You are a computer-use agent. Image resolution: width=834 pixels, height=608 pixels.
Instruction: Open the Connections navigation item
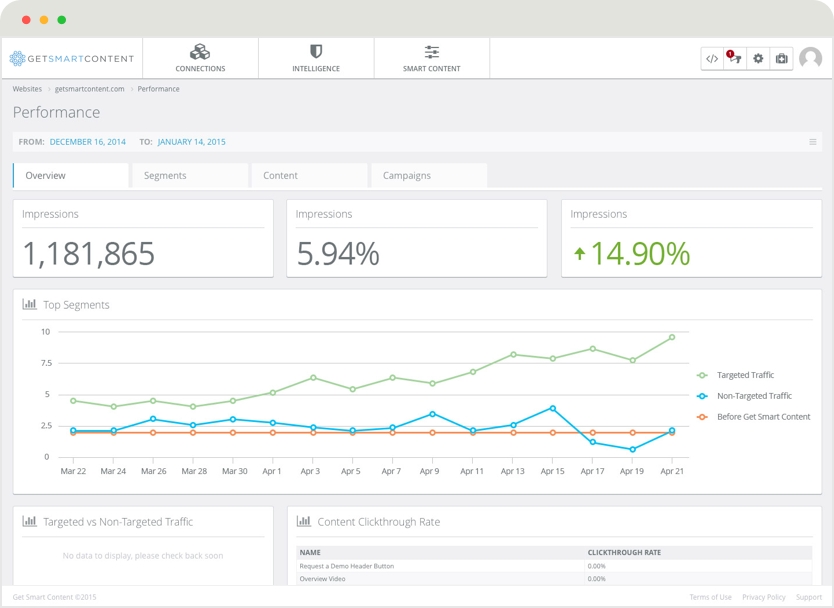[200, 58]
